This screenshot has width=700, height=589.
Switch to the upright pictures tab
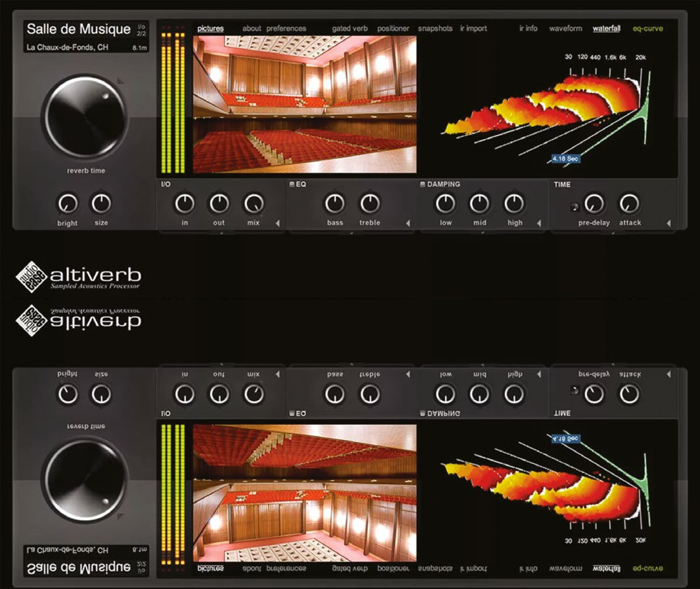(210, 29)
